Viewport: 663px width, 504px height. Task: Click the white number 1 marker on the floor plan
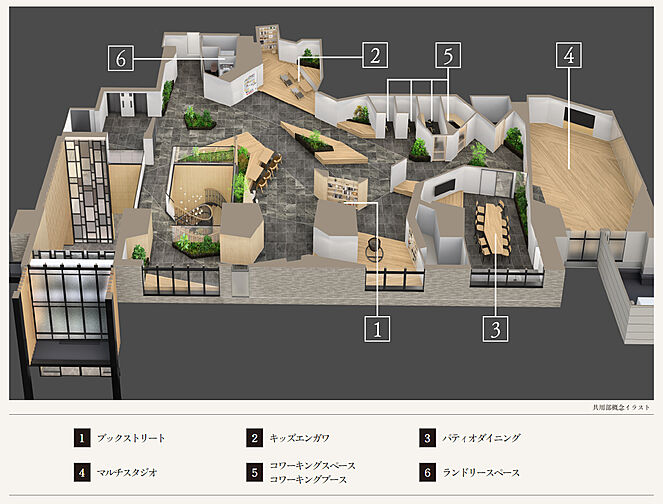[376, 328]
